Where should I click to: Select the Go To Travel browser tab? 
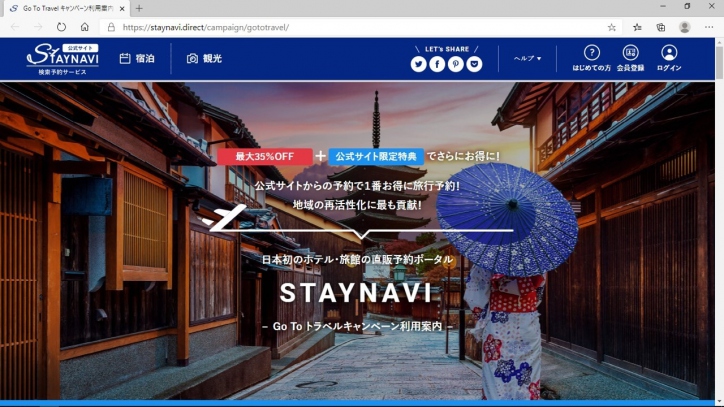[67, 8]
